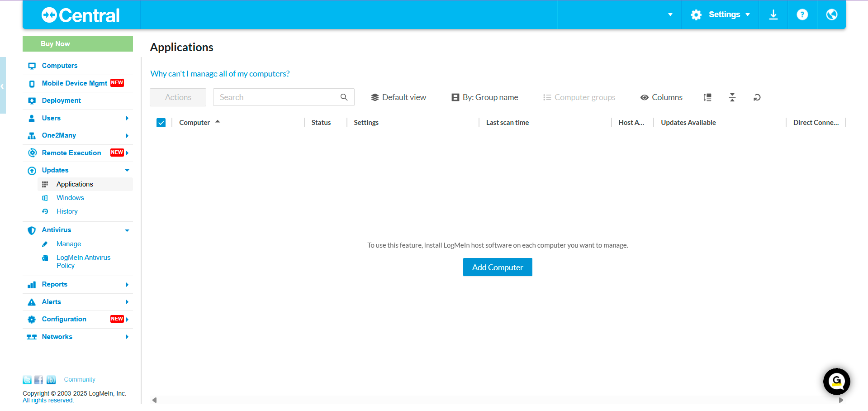Expand the Users submenu arrow
Screen dimensions: 868x411
[127, 118]
